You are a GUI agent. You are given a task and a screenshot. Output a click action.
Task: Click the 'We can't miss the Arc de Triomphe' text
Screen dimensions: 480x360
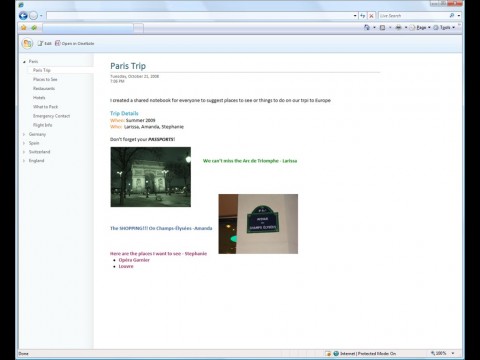coord(250,161)
